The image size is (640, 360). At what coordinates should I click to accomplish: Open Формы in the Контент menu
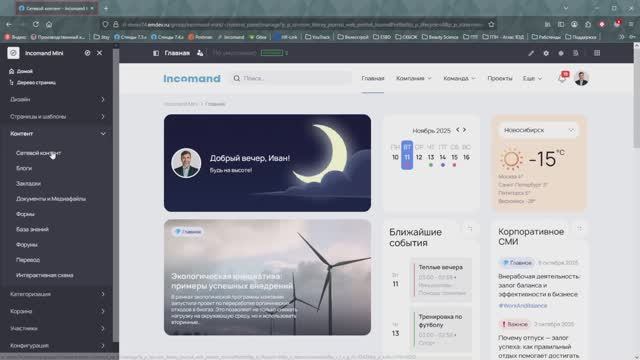pyautogui.click(x=25, y=214)
